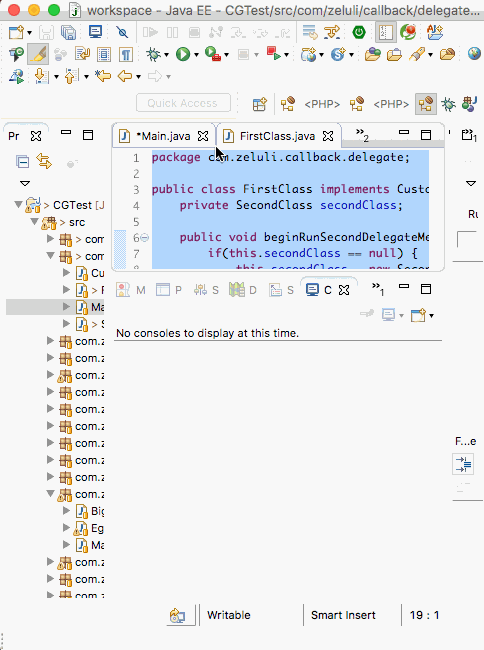This screenshot has height=650, width=484.
Task: Open the D Data Source view tab
Action: click(243, 290)
